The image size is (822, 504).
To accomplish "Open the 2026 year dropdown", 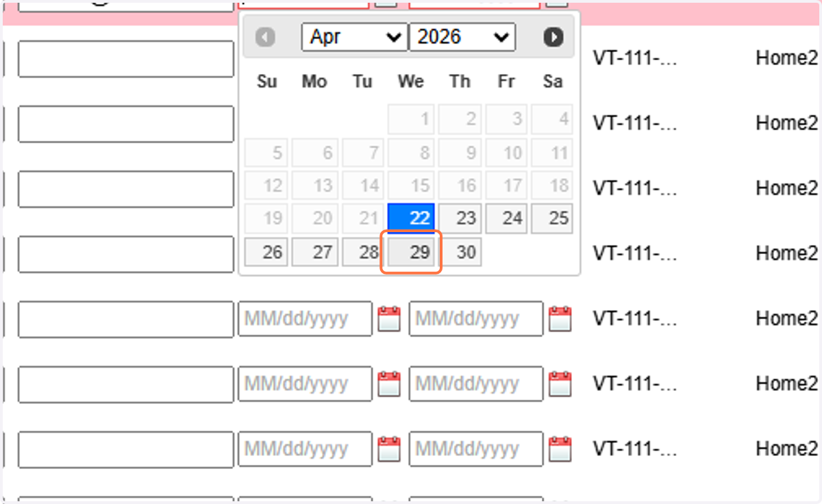I will (x=462, y=37).
